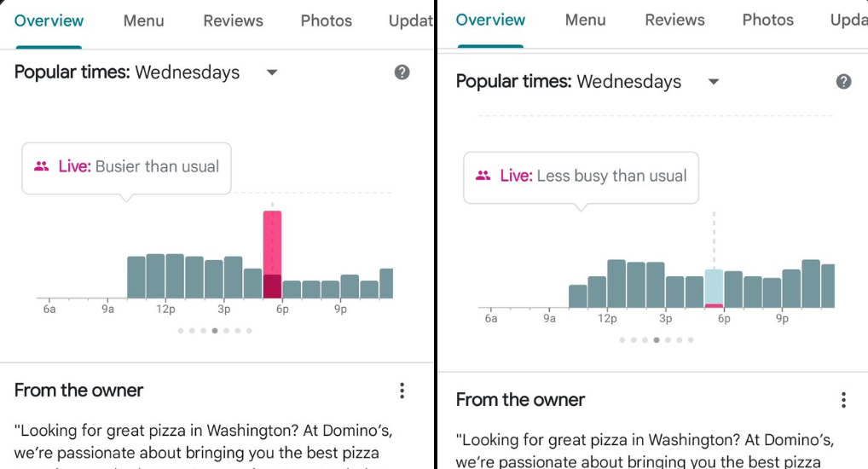This screenshot has height=469, width=868.
Task: Click people icon in 'Busier than usual' bubble
Action: click(41, 167)
